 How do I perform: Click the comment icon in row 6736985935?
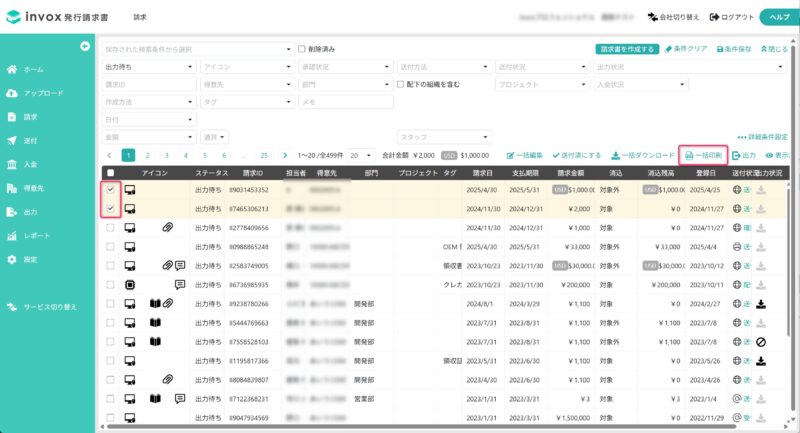pos(180,284)
